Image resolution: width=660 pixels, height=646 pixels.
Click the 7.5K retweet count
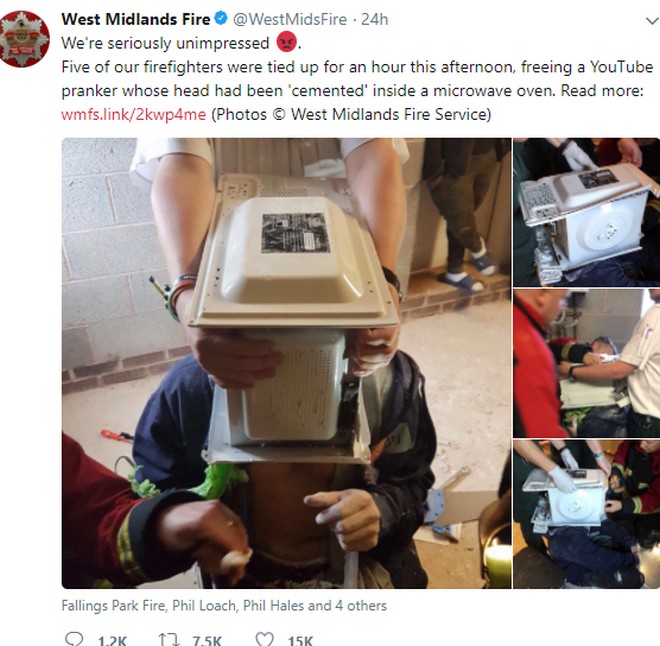pos(207,641)
